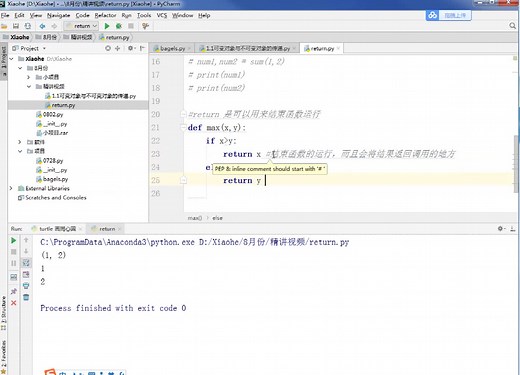Click the icon right of toolbar Stop
Image resolution: width=520 pixels, height=375 pixels.
pyautogui.click(x=145, y=26)
